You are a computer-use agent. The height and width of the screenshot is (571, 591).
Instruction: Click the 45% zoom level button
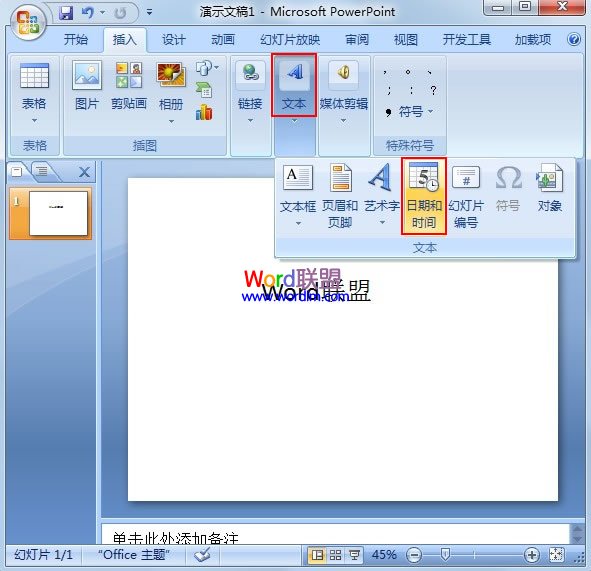pos(384,555)
